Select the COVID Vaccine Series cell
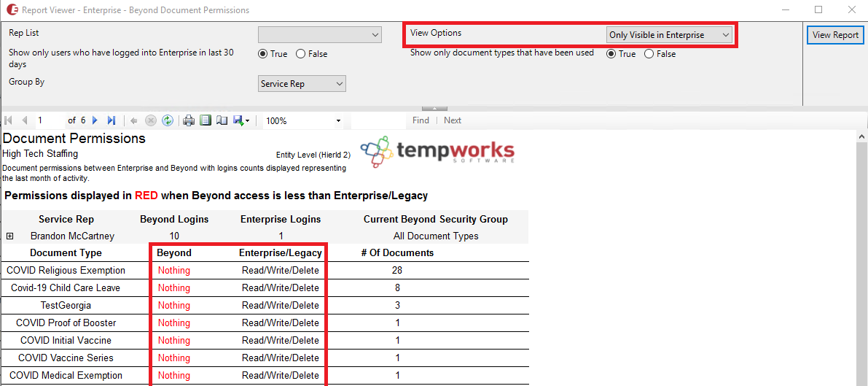Screen dimensions: 868x386 pyautogui.click(x=66, y=358)
